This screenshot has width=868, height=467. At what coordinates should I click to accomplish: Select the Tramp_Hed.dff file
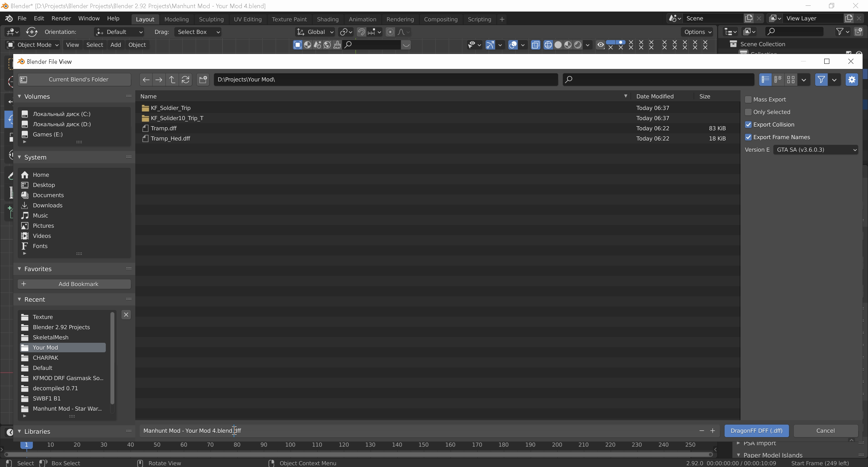pyautogui.click(x=170, y=138)
